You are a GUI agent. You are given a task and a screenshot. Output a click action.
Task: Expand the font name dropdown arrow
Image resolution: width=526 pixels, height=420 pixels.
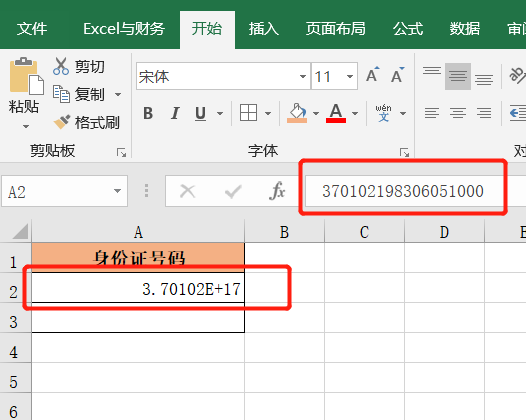click(303, 76)
